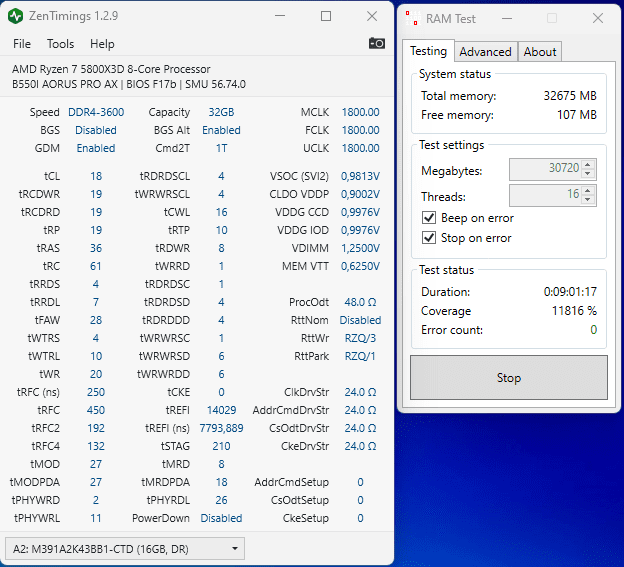
Task: Click the Free memory 107 MB value
Action: pyautogui.click(x=577, y=115)
